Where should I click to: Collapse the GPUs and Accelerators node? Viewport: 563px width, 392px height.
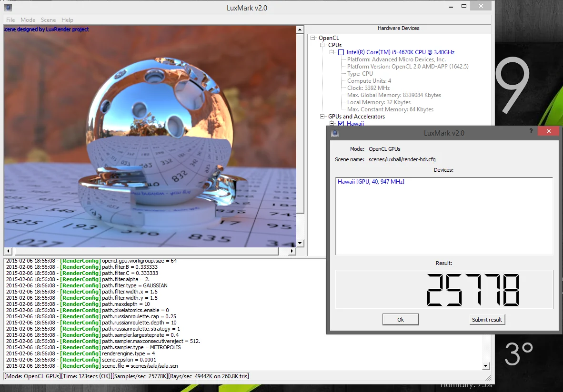click(322, 116)
